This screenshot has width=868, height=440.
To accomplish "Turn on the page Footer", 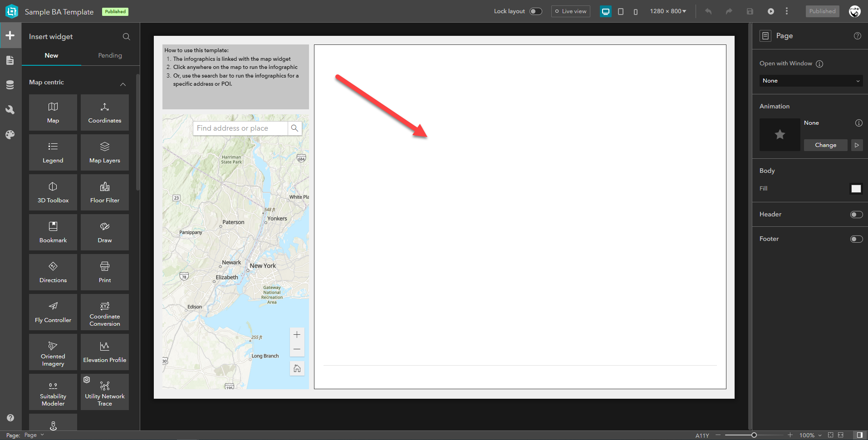I will (x=857, y=239).
